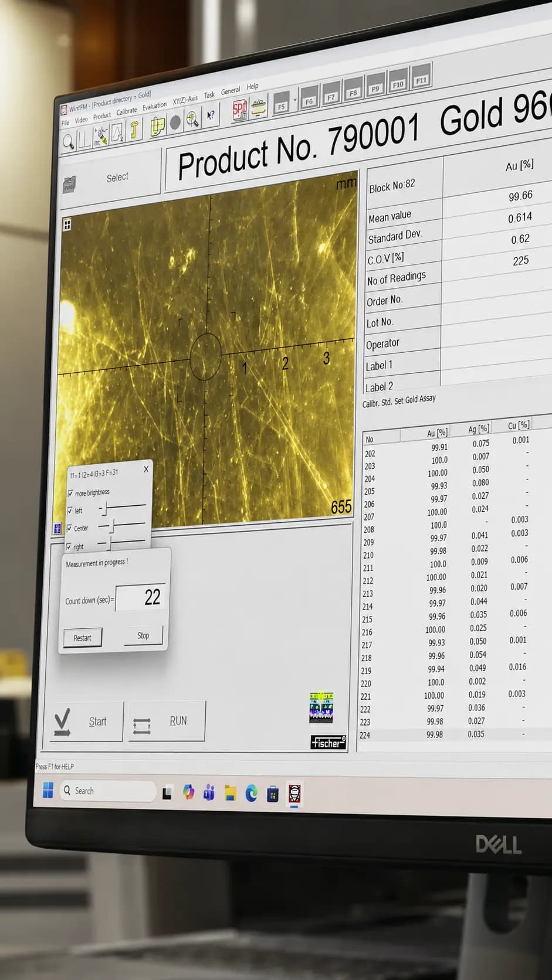Open the Evaluation menu
552x980 pixels.
coord(154,106)
